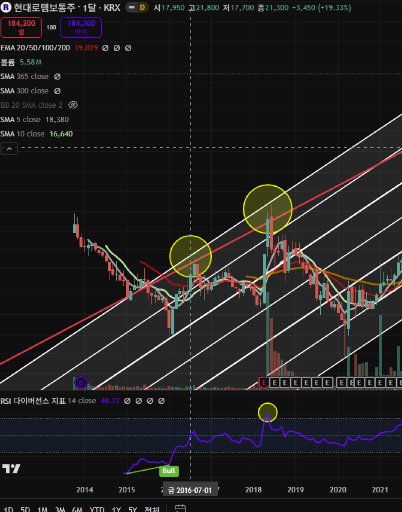Select the SMA 5 close legend label
402x512 pixels.
click(x=21, y=120)
